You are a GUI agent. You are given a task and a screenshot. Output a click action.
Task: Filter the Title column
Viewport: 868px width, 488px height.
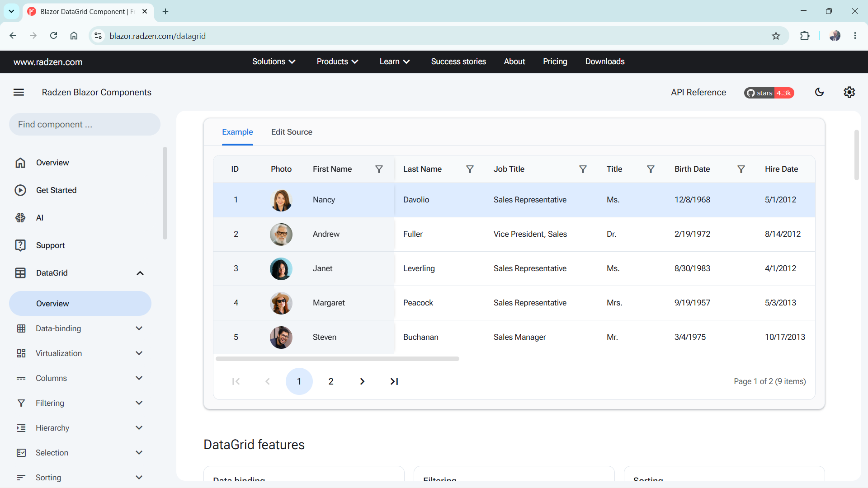(x=651, y=169)
